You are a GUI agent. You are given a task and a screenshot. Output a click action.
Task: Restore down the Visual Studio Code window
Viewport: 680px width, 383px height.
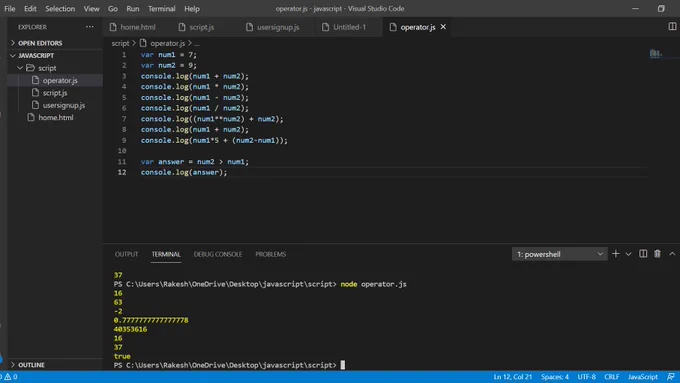click(661, 9)
